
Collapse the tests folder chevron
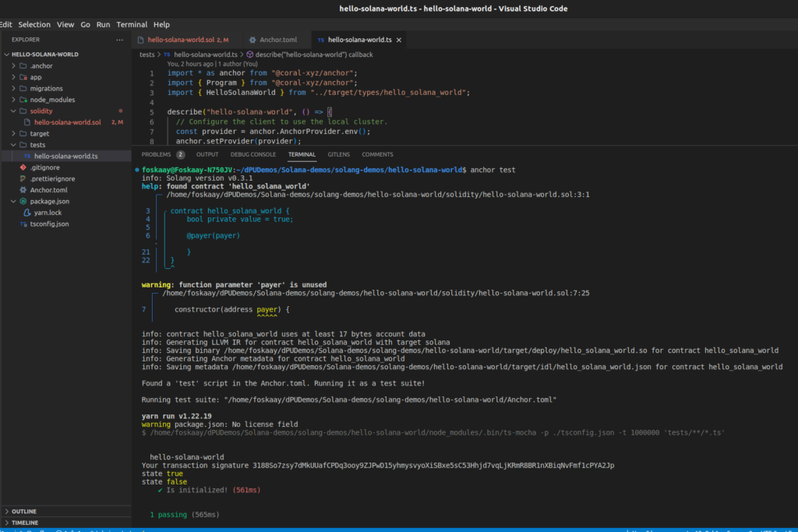click(14, 145)
